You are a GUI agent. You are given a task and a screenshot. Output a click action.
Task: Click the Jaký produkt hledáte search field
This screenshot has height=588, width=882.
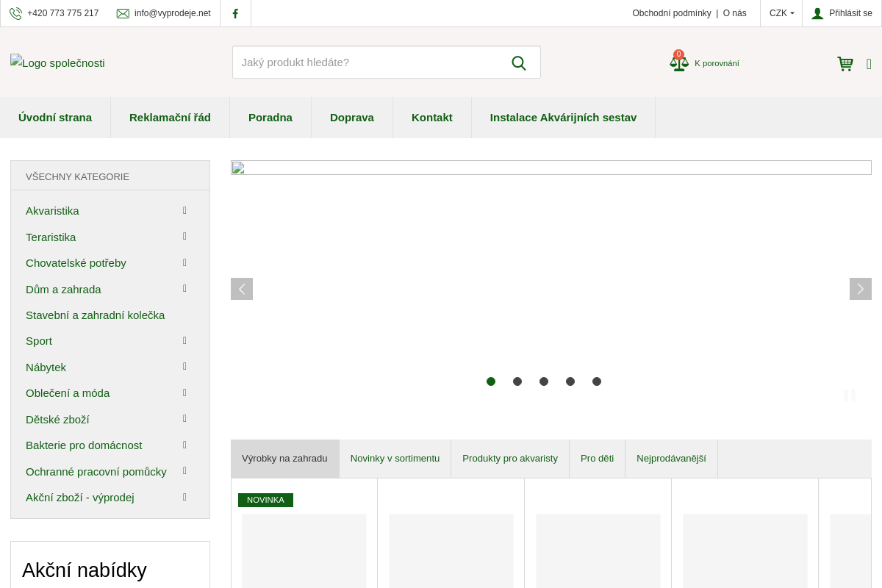367,62
